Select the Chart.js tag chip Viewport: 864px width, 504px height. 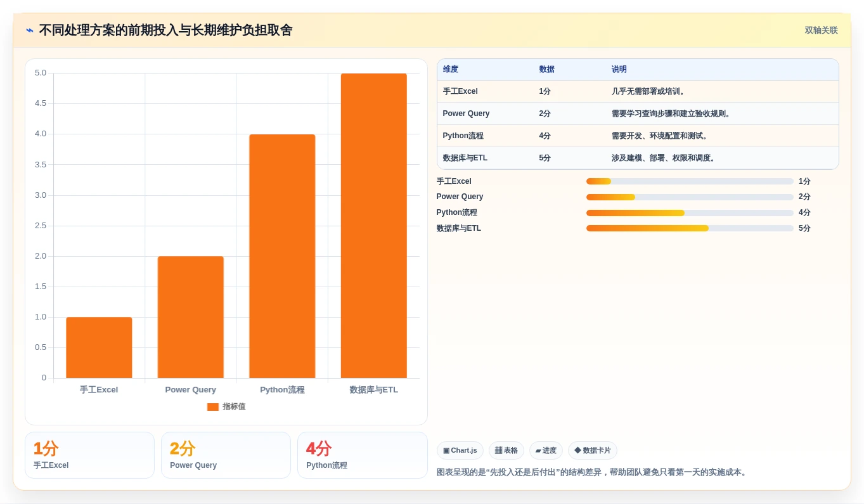(x=460, y=451)
